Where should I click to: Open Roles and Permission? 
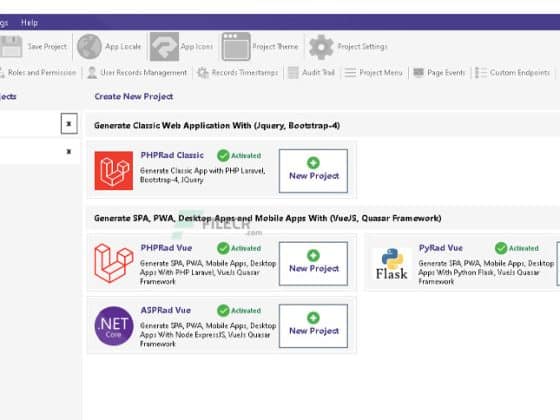[x=42, y=72]
